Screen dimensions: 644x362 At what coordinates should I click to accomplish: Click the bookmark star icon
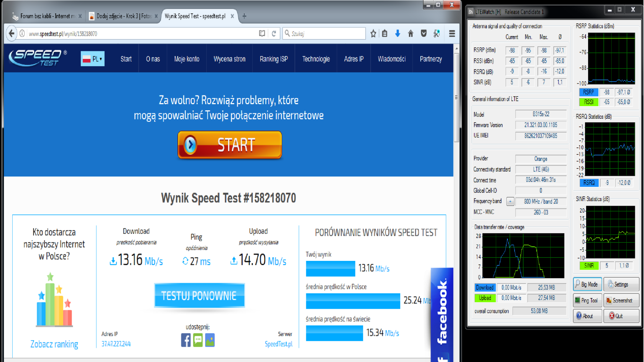(x=373, y=34)
